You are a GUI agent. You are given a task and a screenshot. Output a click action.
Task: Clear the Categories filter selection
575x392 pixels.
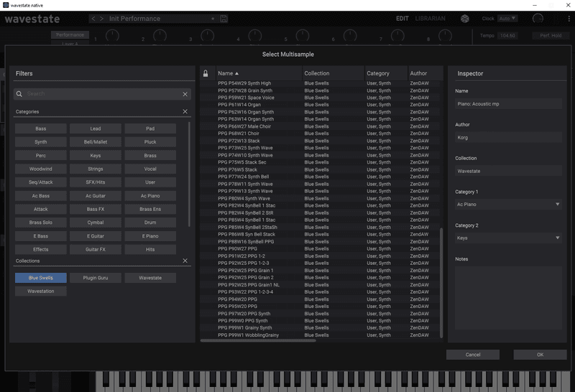click(x=185, y=112)
